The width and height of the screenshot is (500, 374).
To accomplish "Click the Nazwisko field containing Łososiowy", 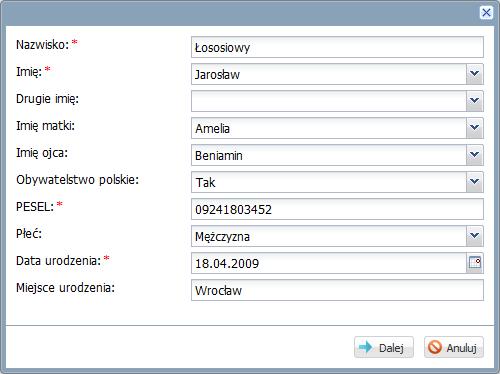I will (x=337, y=47).
